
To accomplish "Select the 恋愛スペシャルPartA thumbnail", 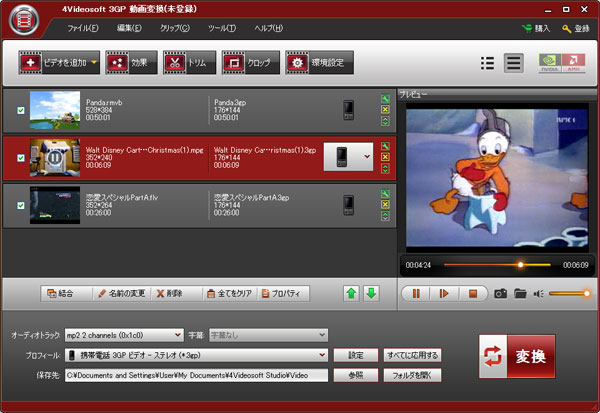I will (x=55, y=205).
